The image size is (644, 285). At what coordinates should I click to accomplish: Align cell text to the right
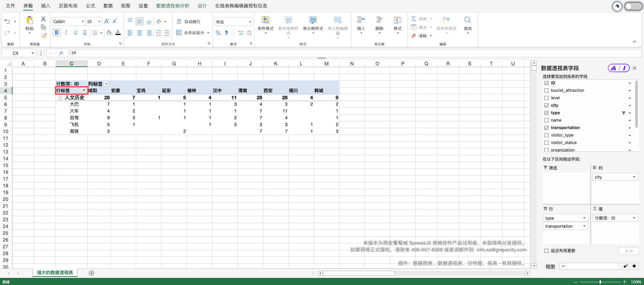pos(149,33)
